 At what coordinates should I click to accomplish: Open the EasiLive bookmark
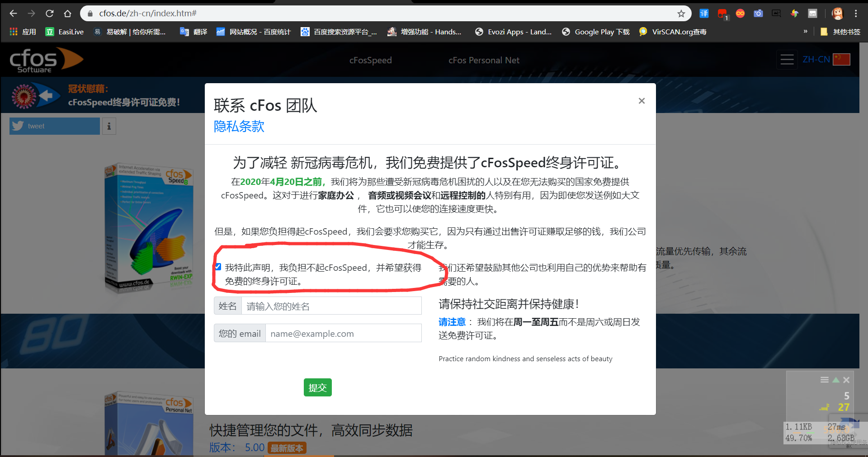click(65, 32)
